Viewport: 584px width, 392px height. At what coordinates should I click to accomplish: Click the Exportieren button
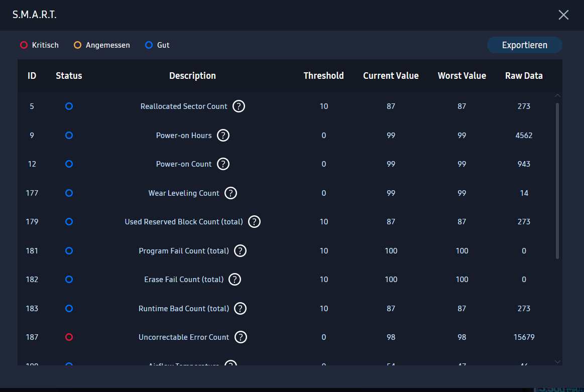(524, 45)
